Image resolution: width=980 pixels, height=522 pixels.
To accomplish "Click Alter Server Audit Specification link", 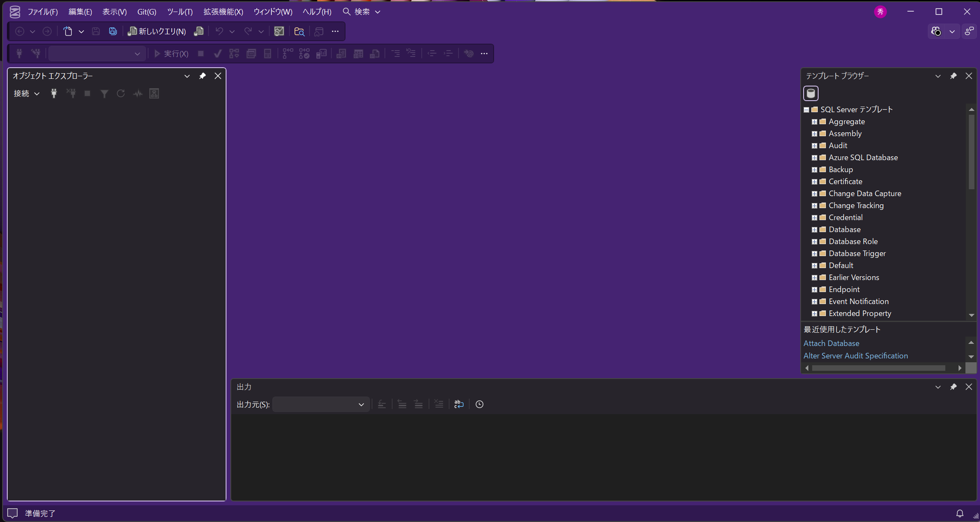I will (x=855, y=355).
